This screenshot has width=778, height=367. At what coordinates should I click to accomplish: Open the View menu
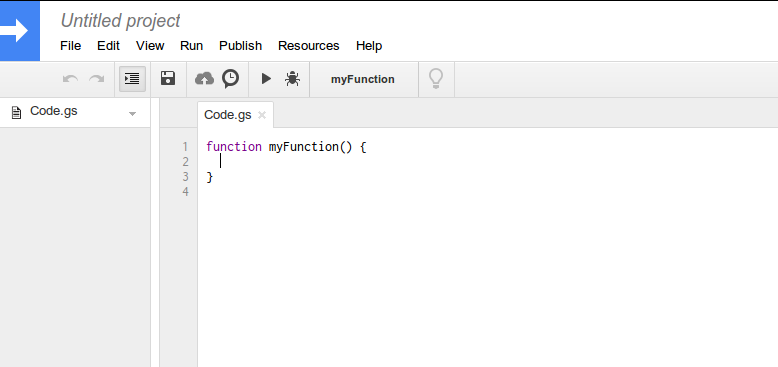tap(150, 46)
